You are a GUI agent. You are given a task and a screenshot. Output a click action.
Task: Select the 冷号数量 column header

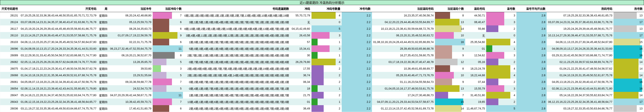333,9
